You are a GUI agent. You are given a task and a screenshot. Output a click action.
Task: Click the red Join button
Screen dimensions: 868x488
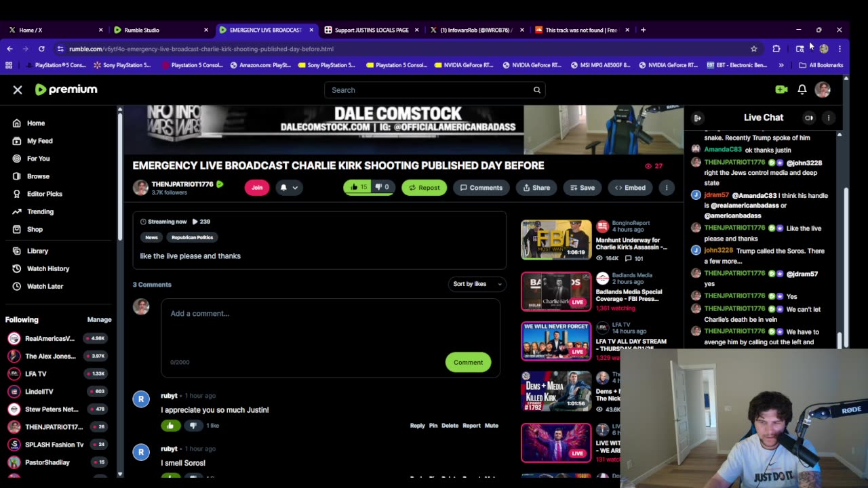257,188
